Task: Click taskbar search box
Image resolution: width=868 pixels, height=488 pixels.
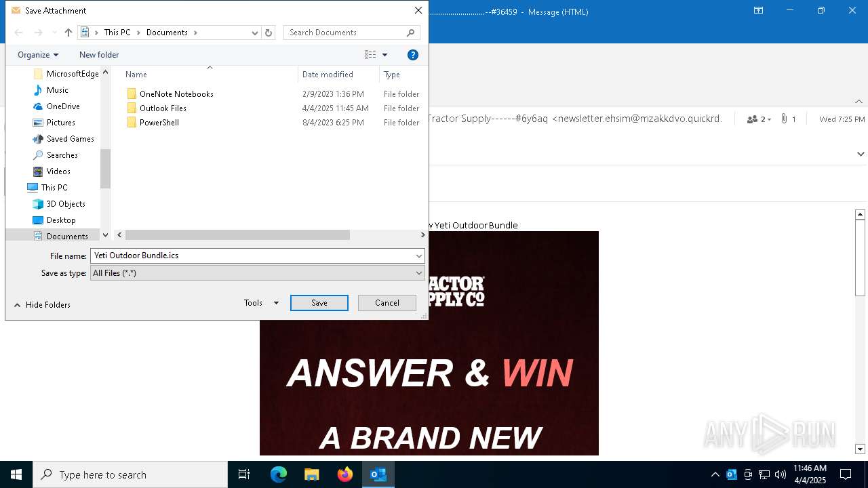Action: point(130,474)
